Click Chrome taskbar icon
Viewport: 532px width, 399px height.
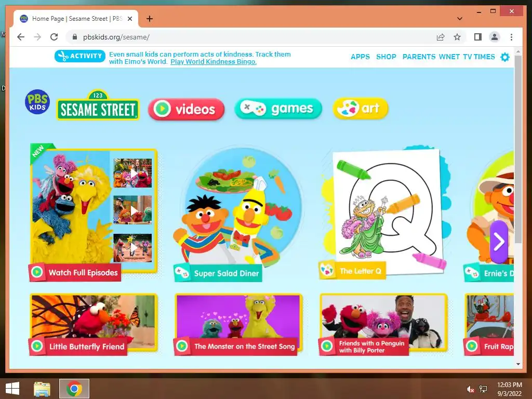point(74,389)
